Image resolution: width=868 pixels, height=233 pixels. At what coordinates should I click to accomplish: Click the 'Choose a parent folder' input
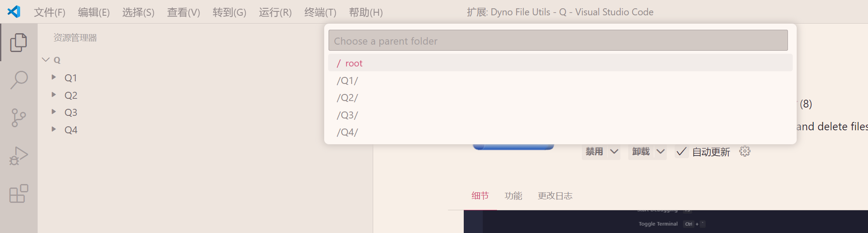(558, 41)
